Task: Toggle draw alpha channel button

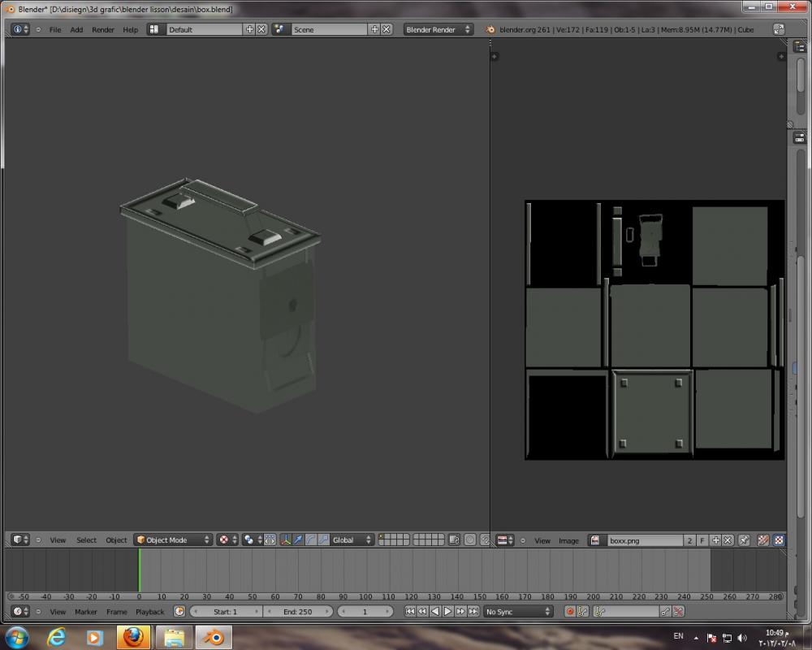Action: [779, 540]
